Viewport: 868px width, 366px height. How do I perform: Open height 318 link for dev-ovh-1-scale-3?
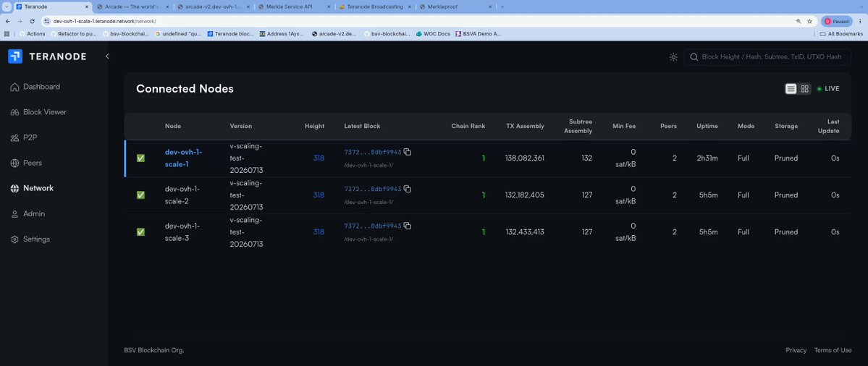319,232
